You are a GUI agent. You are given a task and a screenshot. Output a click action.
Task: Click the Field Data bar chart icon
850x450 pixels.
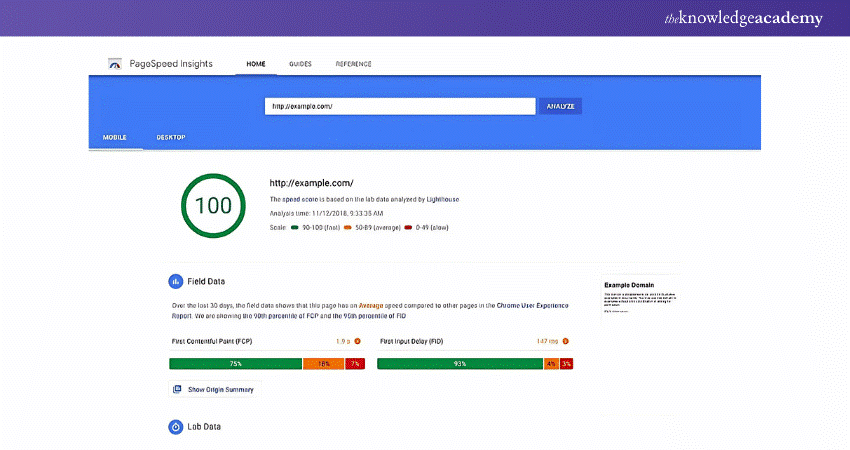pyautogui.click(x=176, y=282)
